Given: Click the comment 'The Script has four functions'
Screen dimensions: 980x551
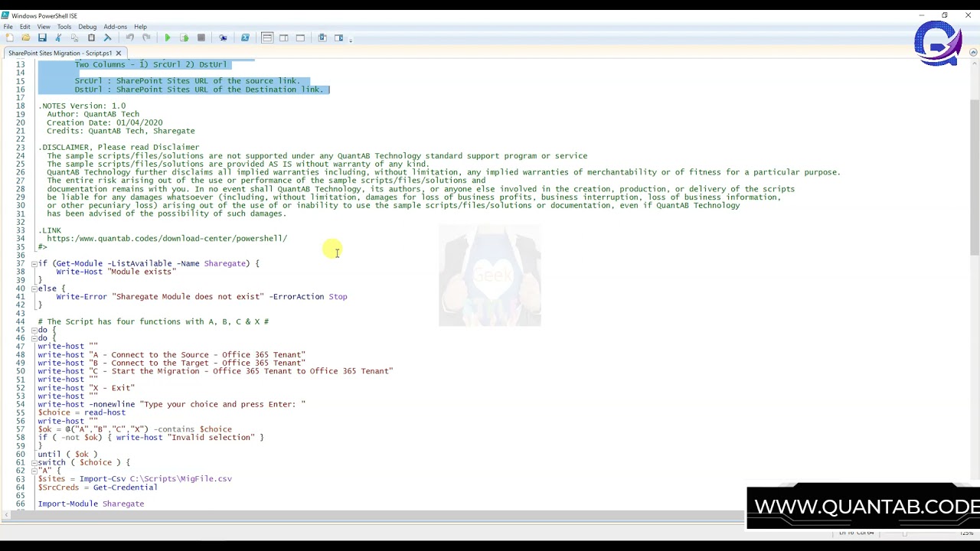Looking at the screenshot, I should point(153,321).
